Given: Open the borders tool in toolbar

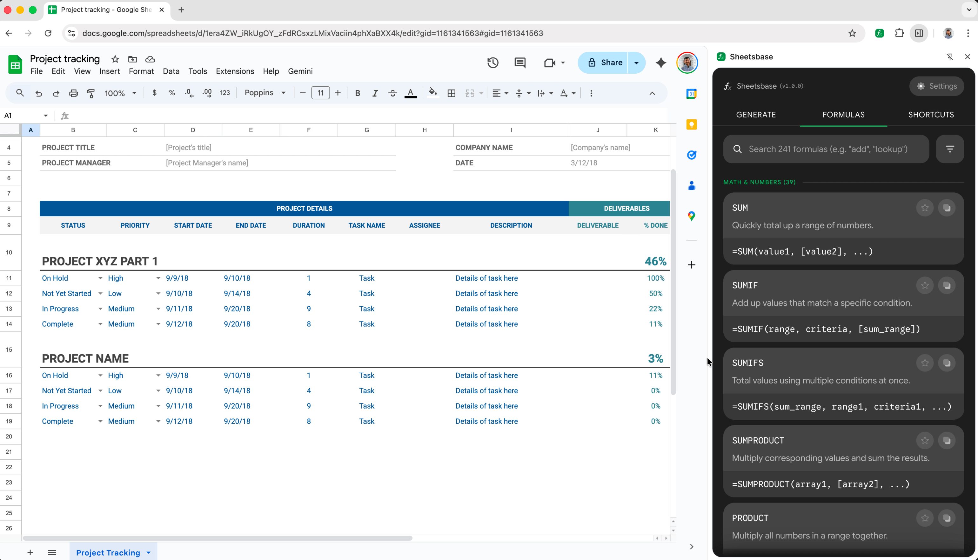Looking at the screenshot, I should [x=452, y=93].
